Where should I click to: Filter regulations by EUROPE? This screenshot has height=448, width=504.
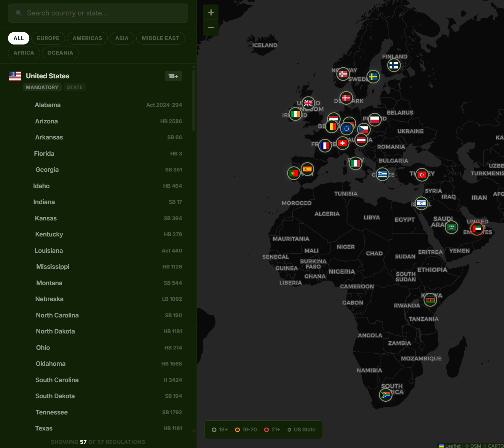[x=48, y=38]
